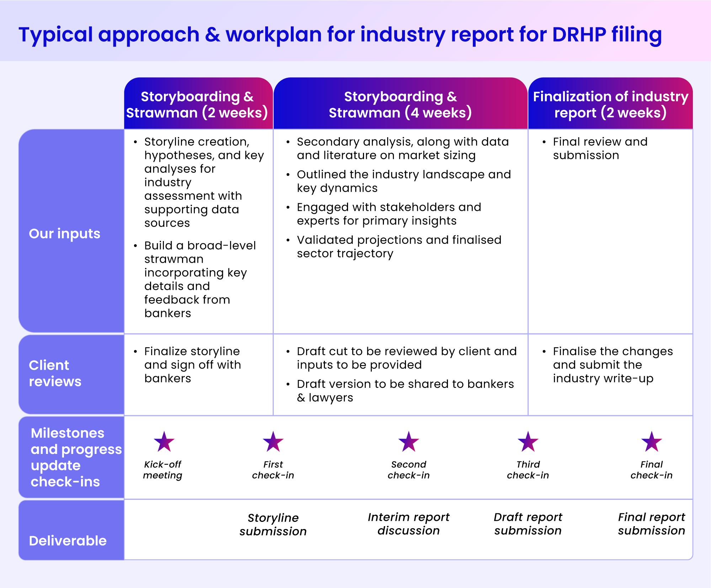711x588 pixels.
Task: Click 'Kick-off meeting' milestone label
Action: 163,470
